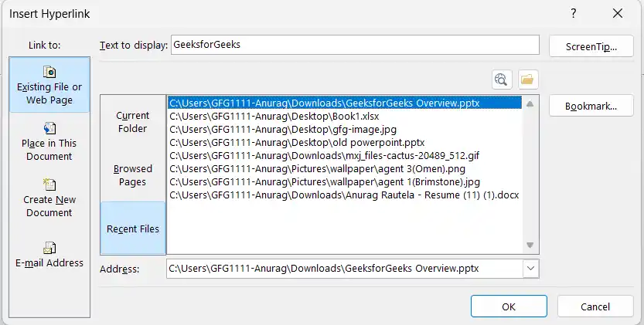
Task: Switch to Recent Files list
Action: click(x=133, y=229)
